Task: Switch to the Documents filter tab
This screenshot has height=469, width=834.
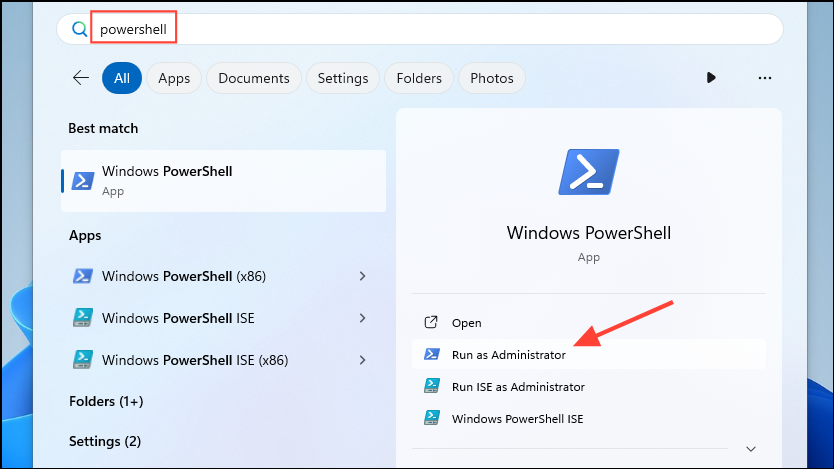Action: point(254,78)
